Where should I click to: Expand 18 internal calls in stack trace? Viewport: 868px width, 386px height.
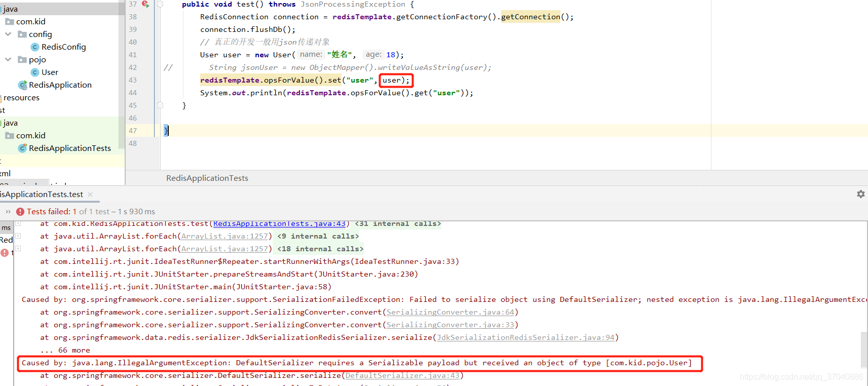(x=320, y=249)
